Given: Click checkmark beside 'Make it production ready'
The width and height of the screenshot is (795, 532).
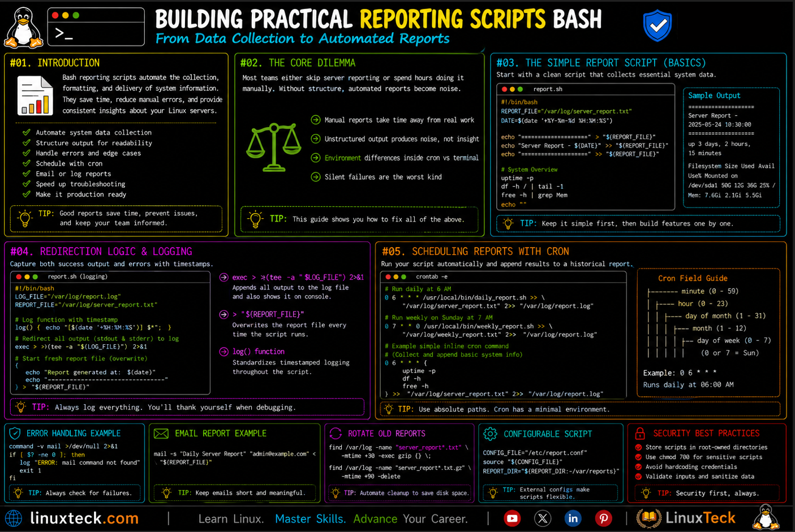Looking at the screenshot, I should click(x=26, y=194).
